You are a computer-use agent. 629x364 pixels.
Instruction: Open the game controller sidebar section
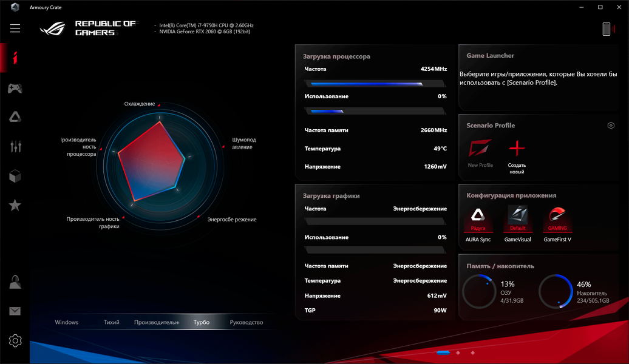point(15,88)
